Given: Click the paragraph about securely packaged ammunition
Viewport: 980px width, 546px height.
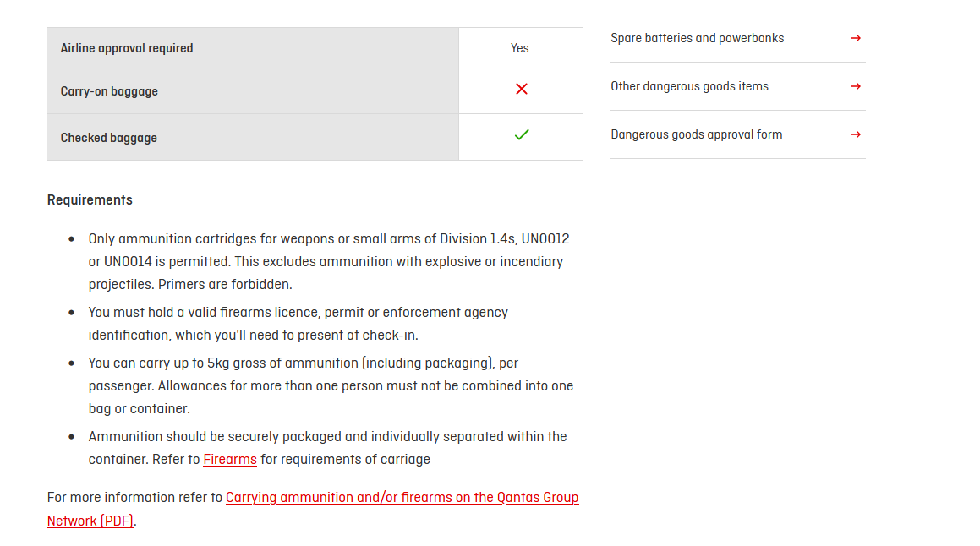Looking at the screenshot, I should tap(327, 448).
